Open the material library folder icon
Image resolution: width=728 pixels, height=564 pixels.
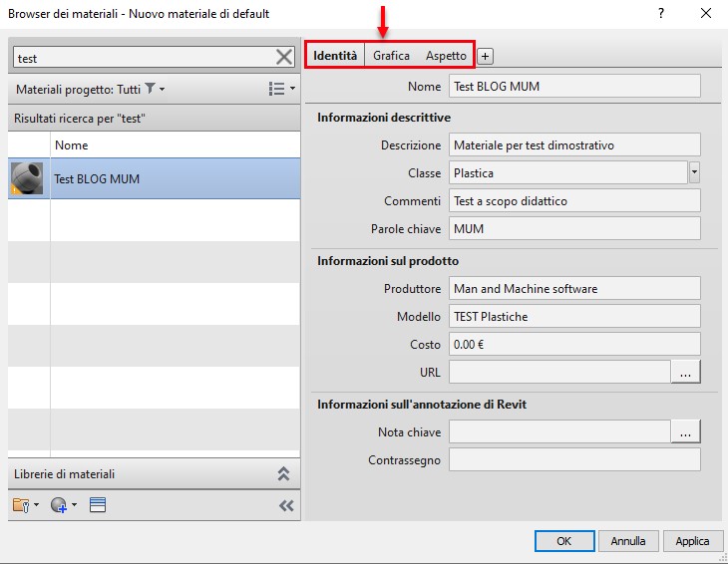click(24, 505)
